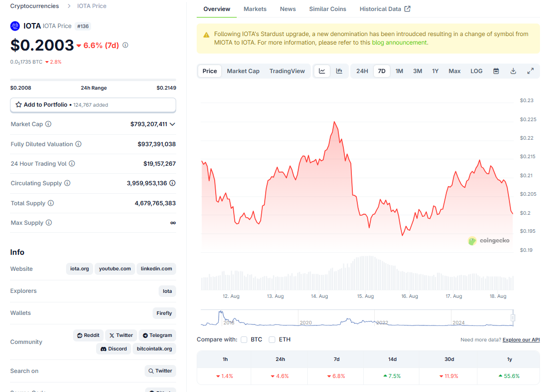Viewport: 550px width, 392px height.
Task: Click the 24h Range price bar
Action: (93, 80)
